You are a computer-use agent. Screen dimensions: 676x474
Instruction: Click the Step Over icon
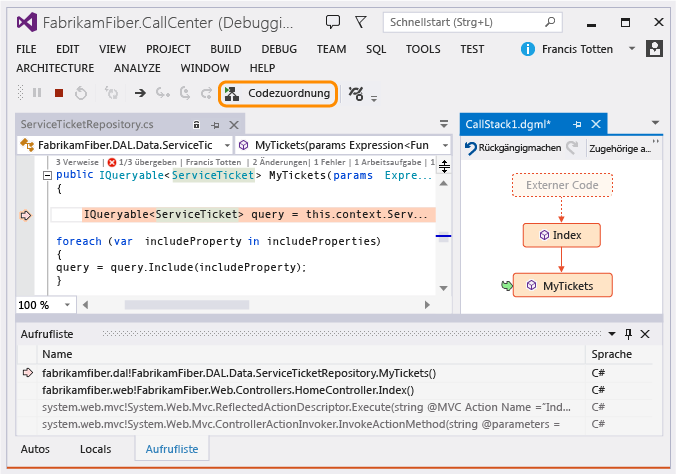pos(185,93)
